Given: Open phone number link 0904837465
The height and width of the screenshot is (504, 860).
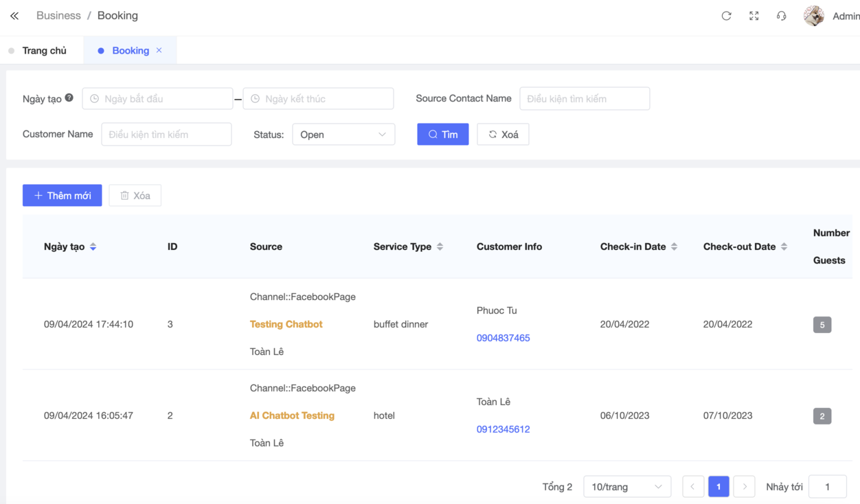Looking at the screenshot, I should click(503, 338).
